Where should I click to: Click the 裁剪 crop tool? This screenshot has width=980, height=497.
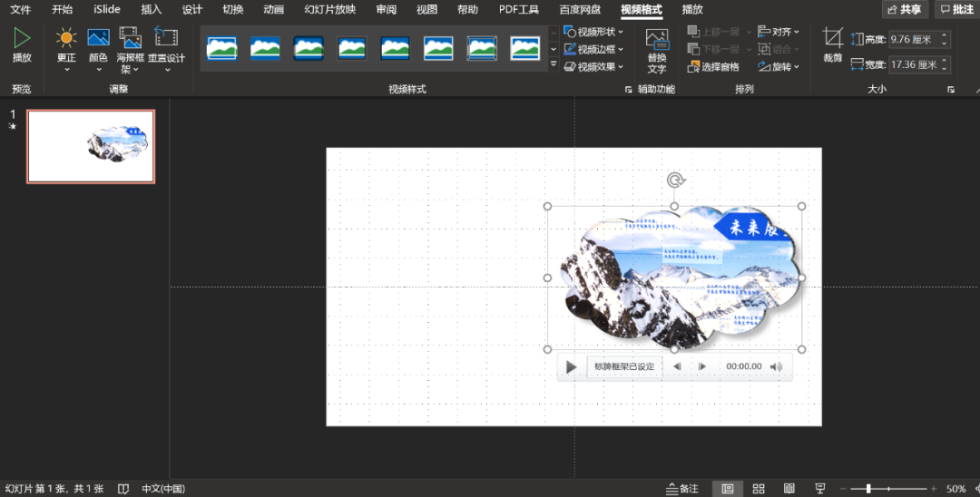[x=832, y=45]
